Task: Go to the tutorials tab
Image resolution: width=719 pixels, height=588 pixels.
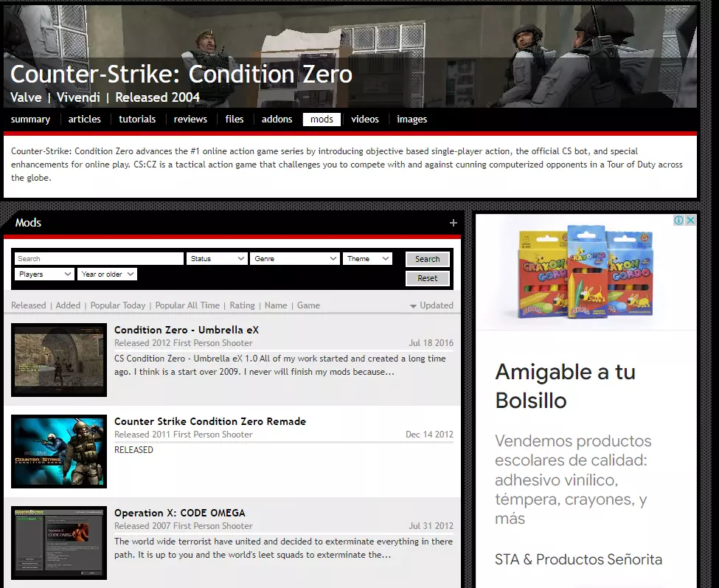Action: (137, 120)
